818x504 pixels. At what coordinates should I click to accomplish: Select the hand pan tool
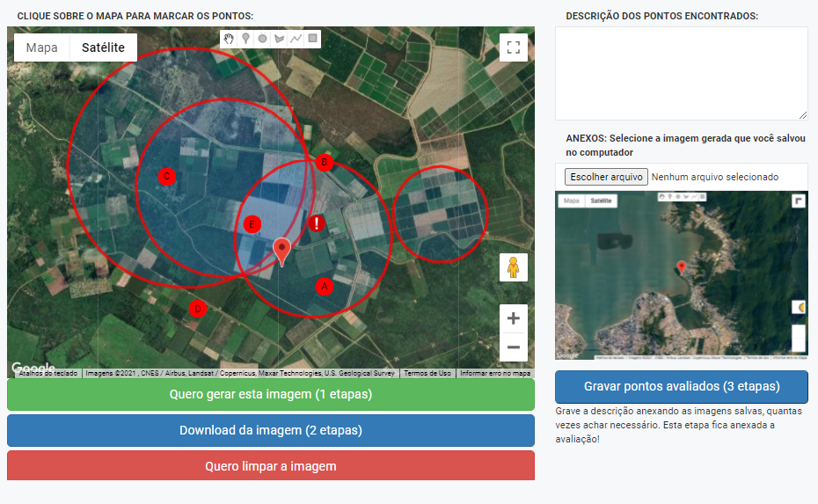[229, 39]
